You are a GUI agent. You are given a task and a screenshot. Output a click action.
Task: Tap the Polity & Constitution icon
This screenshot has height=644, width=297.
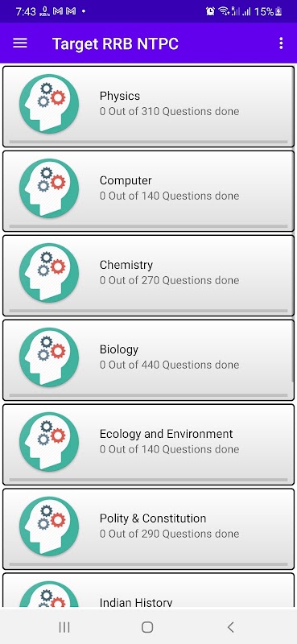pos(49,526)
